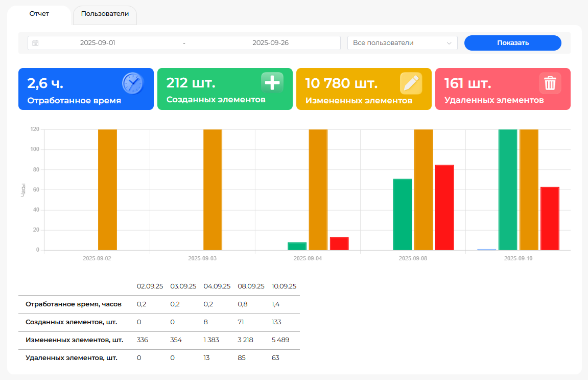This screenshot has width=588, height=380.
Task: Click the small green bar for 2025-09-04
Action: tap(297, 246)
